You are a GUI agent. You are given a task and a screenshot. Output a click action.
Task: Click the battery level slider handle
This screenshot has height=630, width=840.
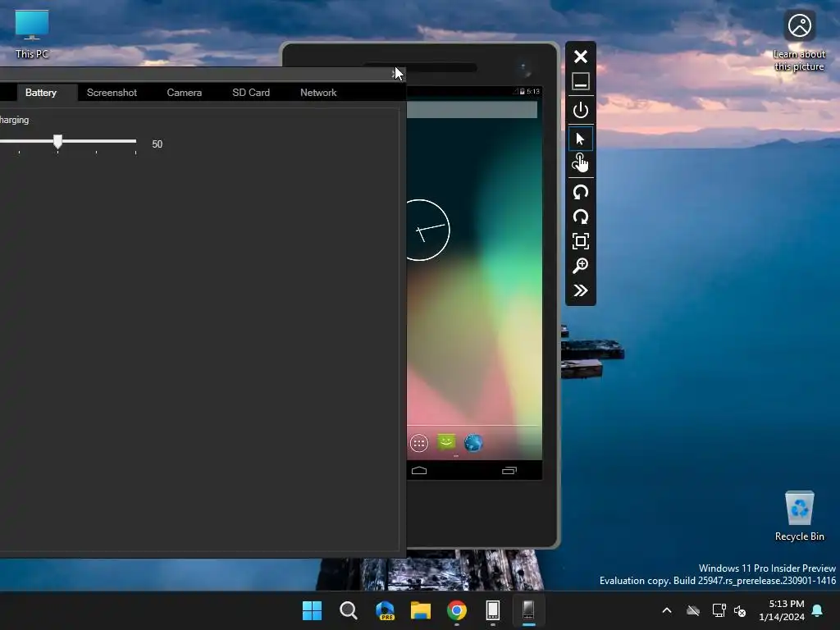[x=57, y=141]
